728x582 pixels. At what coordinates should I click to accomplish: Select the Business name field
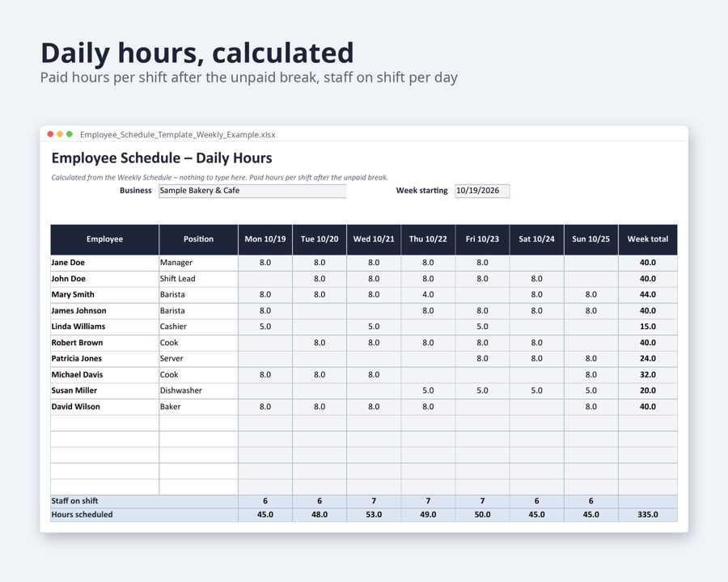(x=252, y=191)
